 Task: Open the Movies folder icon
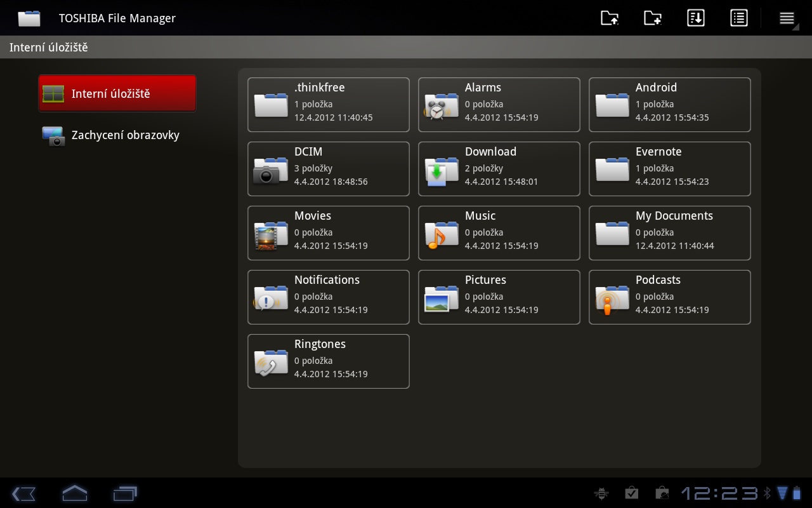pos(270,234)
